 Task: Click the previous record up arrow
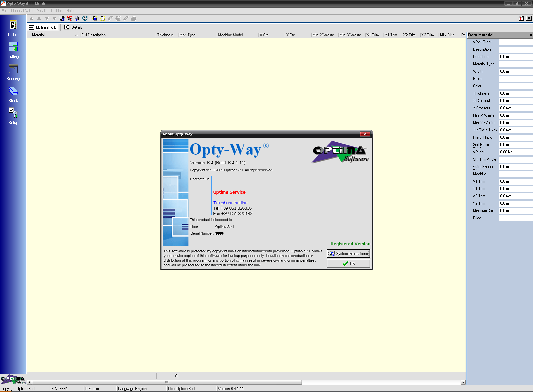39,18
